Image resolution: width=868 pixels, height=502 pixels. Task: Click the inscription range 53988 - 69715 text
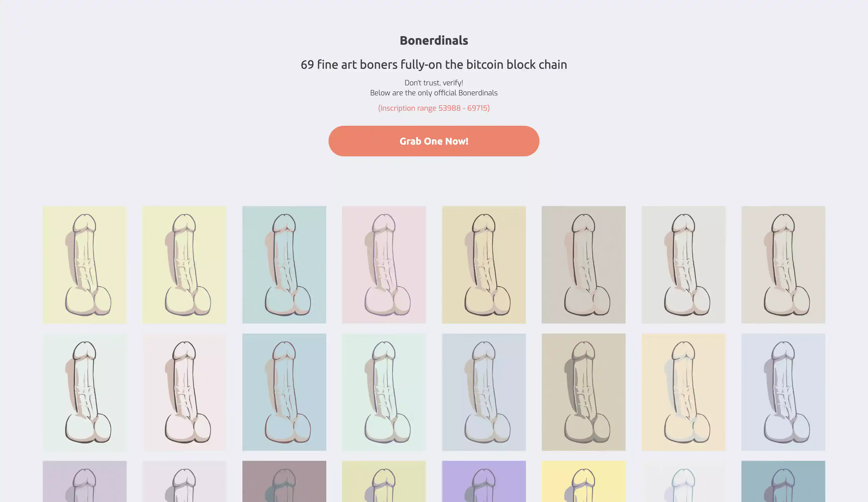[x=434, y=108]
